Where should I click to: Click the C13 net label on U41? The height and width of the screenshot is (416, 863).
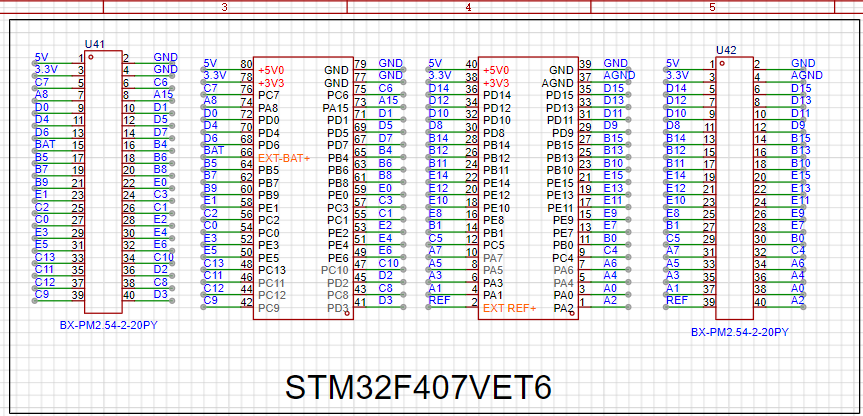point(45,256)
